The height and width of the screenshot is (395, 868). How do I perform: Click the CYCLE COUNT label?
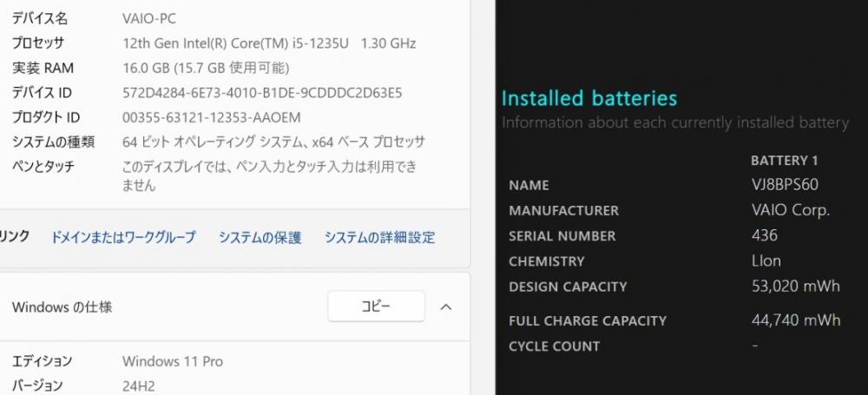[x=554, y=346]
